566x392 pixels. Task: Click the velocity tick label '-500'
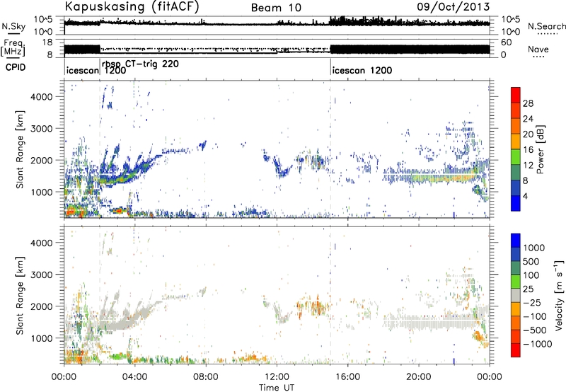point(535,330)
